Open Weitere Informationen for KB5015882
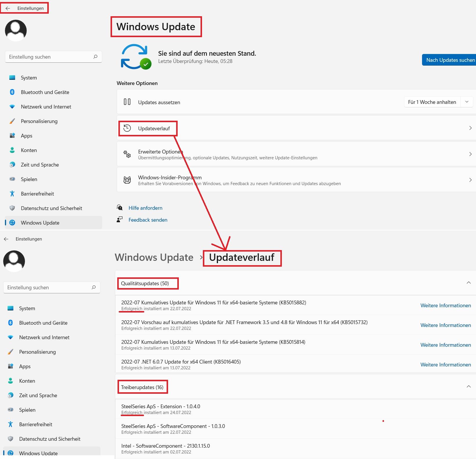Viewport: 476px width, 459px height. click(446, 306)
